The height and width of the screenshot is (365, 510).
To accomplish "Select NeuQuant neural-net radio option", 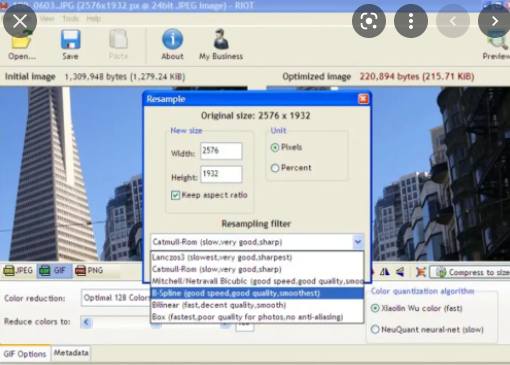I will click(x=375, y=329).
